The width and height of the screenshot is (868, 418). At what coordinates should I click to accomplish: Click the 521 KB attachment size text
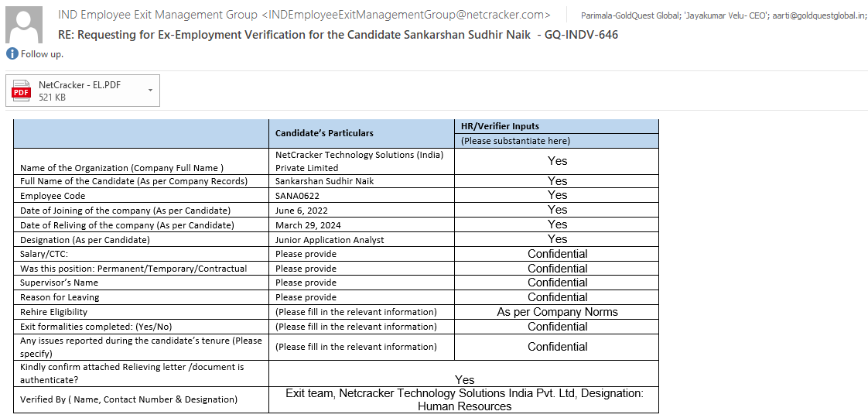tap(53, 98)
